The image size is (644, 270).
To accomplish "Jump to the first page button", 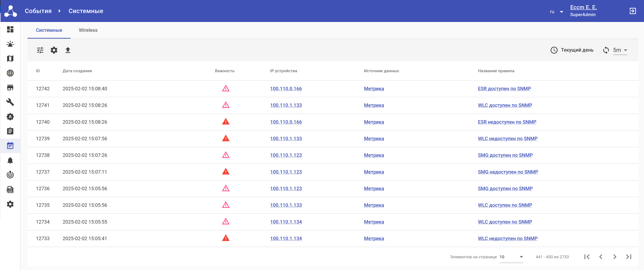I will (x=587, y=257).
